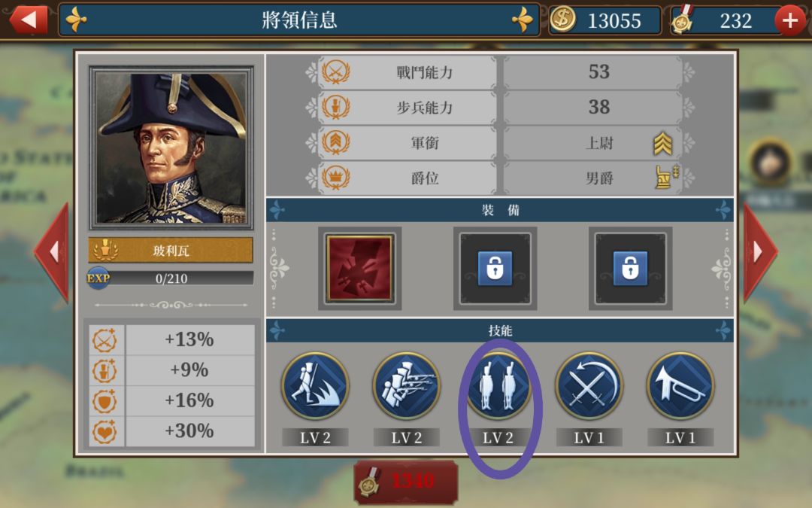Select the crossed swords skill icon
This screenshot has height=508, width=812.
click(x=589, y=386)
